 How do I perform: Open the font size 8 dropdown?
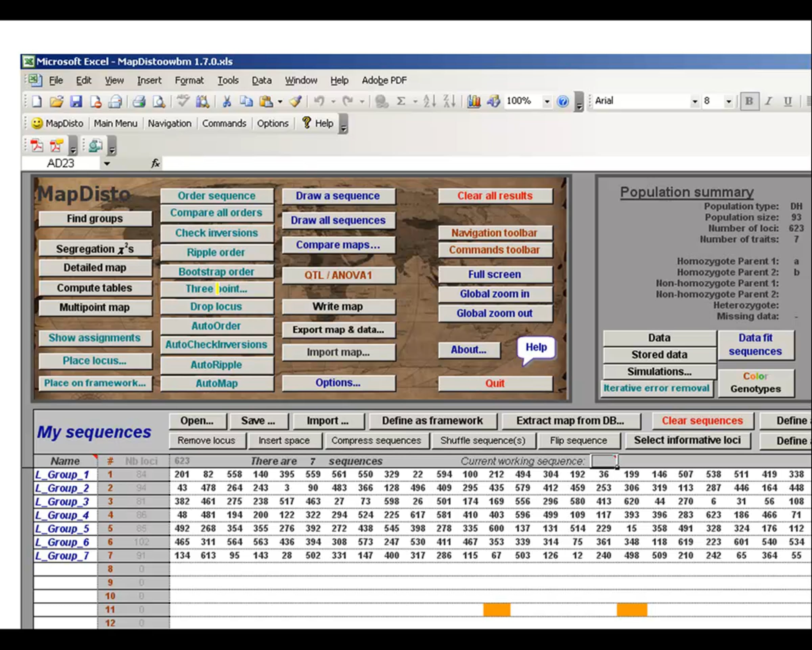coord(729,101)
